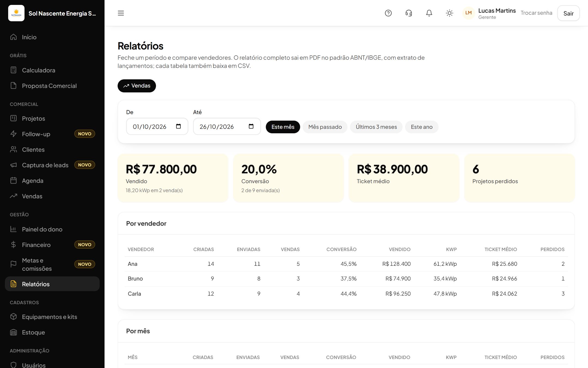Open the help question-mark icon

pos(388,13)
